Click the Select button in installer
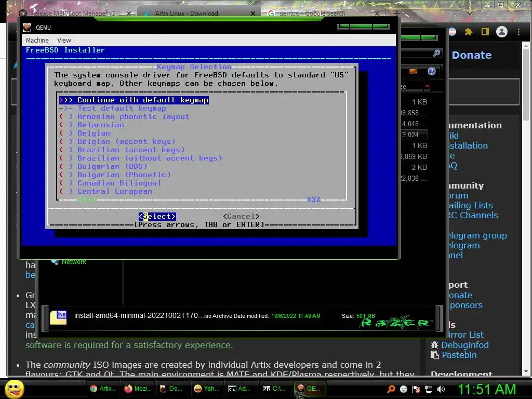This screenshot has height=399, width=532. click(x=157, y=217)
